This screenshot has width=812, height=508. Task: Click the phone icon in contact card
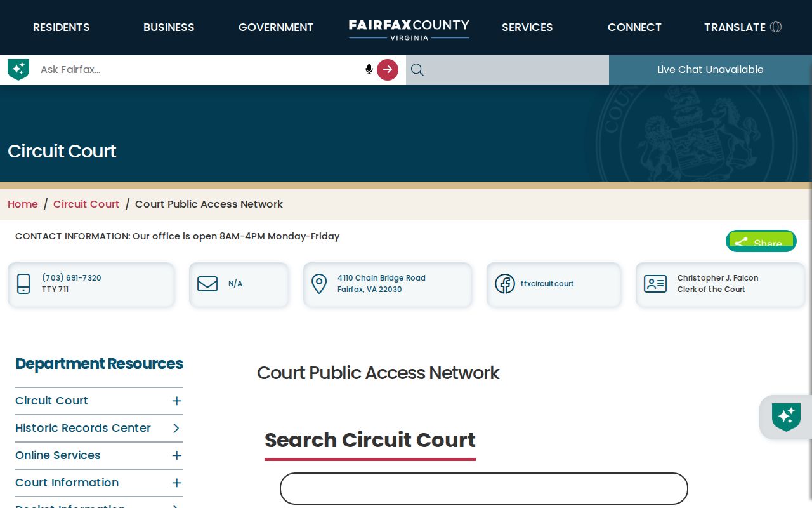tap(23, 284)
